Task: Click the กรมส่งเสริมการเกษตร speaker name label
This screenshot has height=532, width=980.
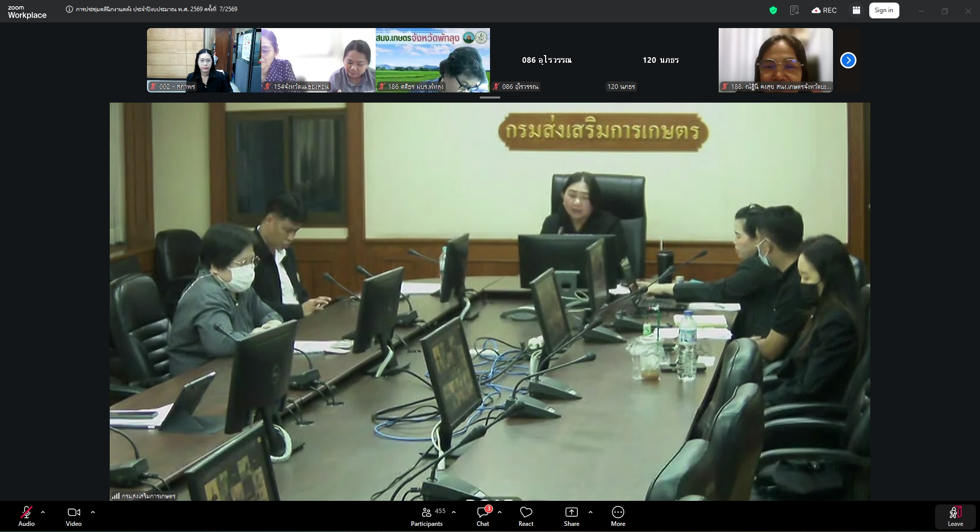Action: [x=149, y=496]
